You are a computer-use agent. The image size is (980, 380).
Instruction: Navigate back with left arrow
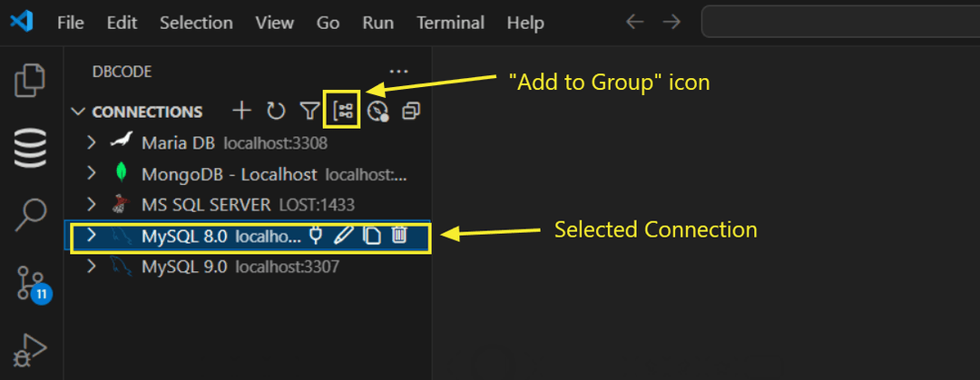[x=635, y=23]
